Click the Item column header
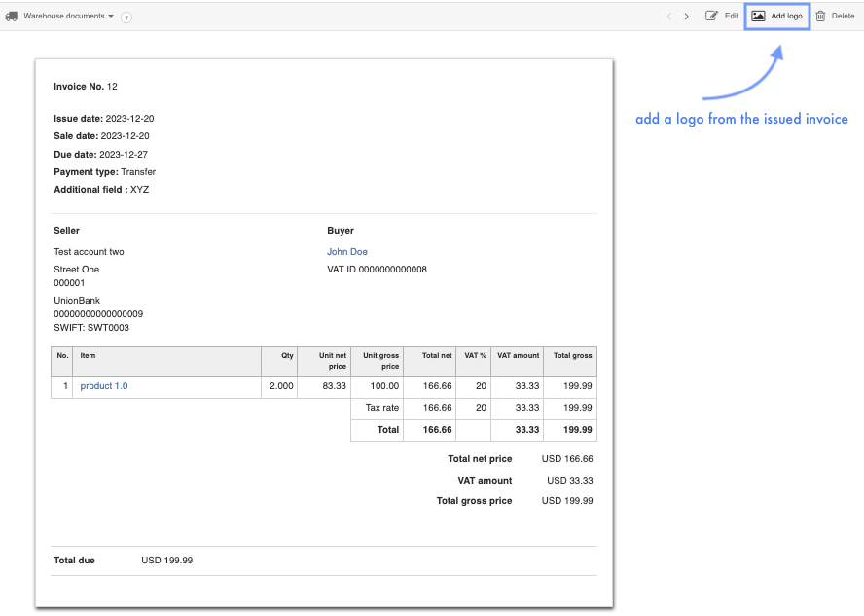This screenshot has width=864, height=616. pyautogui.click(x=88, y=356)
